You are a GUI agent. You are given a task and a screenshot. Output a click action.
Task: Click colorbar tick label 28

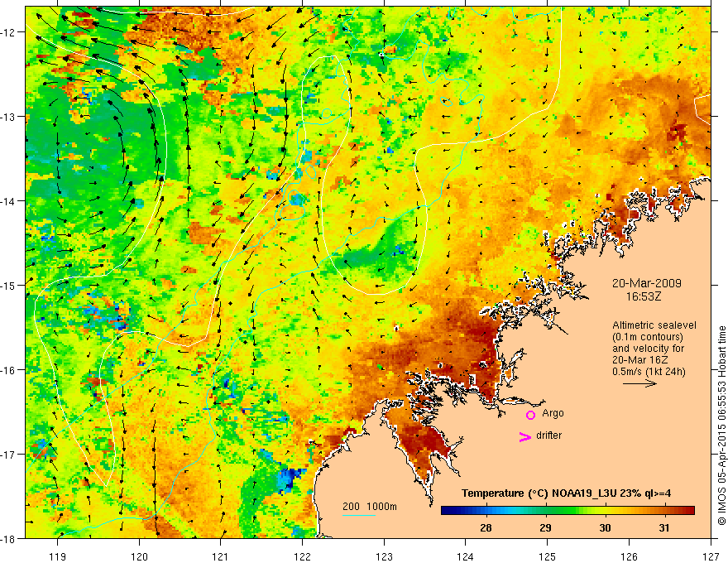[486, 528]
